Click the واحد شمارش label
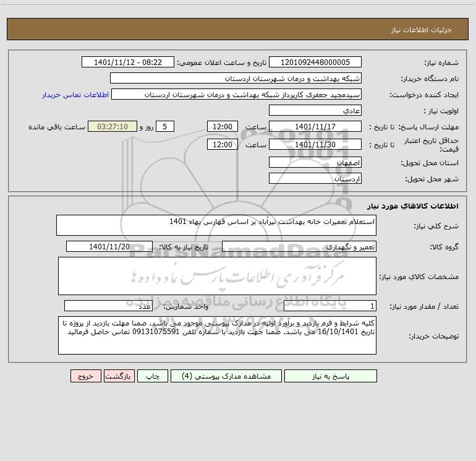The width and height of the screenshot is (476, 461). tap(186, 306)
